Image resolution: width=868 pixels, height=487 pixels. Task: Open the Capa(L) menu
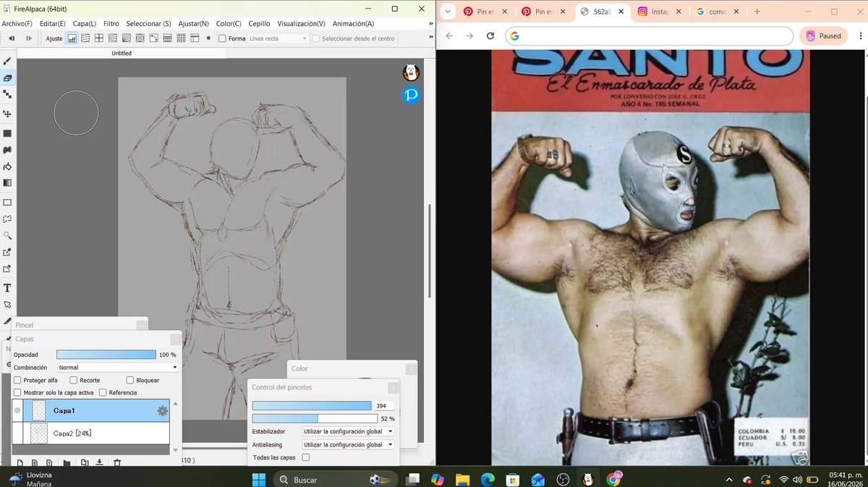tap(85, 24)
